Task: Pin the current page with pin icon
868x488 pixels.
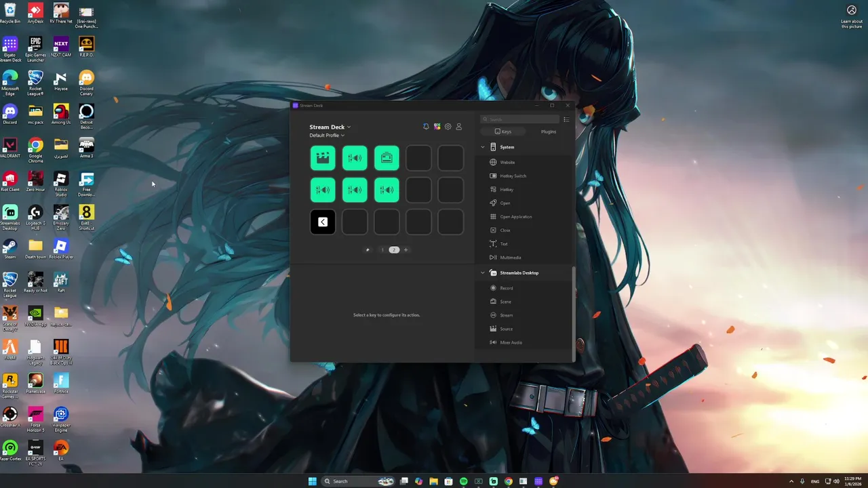Action: click(368, 249)
